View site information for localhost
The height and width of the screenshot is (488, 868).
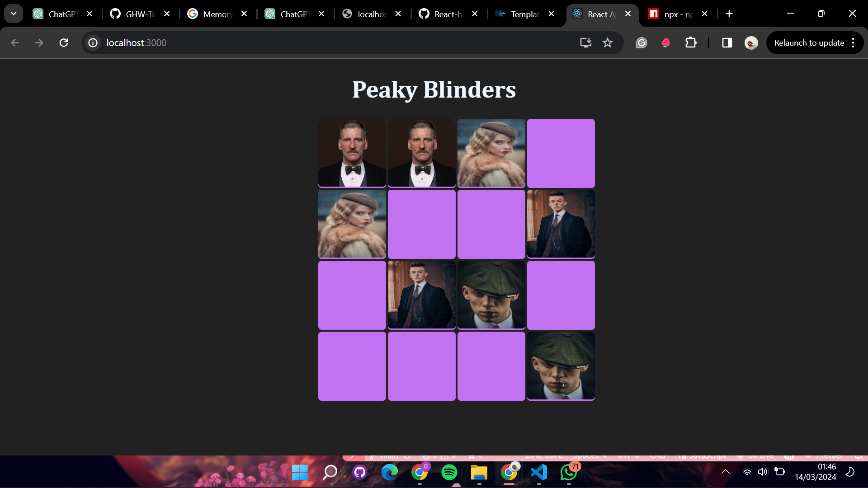click(93, 43)
